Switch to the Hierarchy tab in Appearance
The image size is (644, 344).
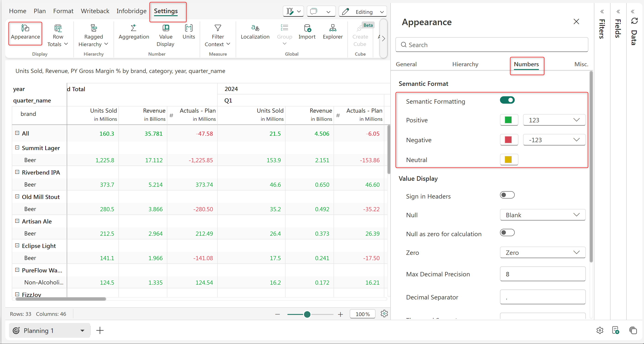465,64
